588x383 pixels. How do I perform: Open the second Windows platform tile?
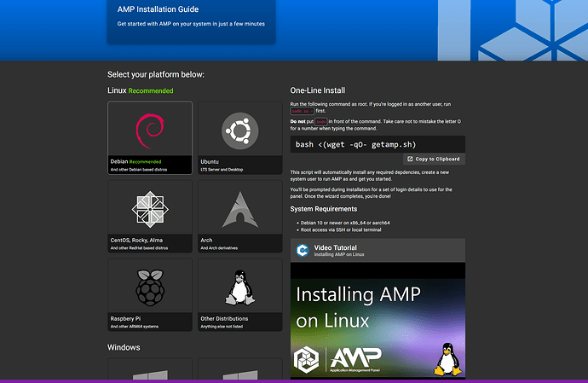pos(239,370)
